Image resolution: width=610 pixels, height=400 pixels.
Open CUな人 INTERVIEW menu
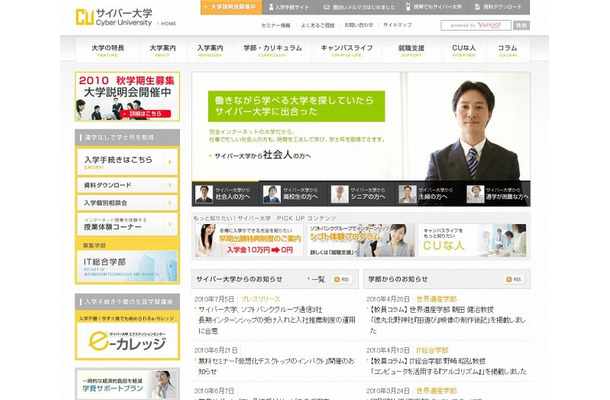tap(464, 50)
